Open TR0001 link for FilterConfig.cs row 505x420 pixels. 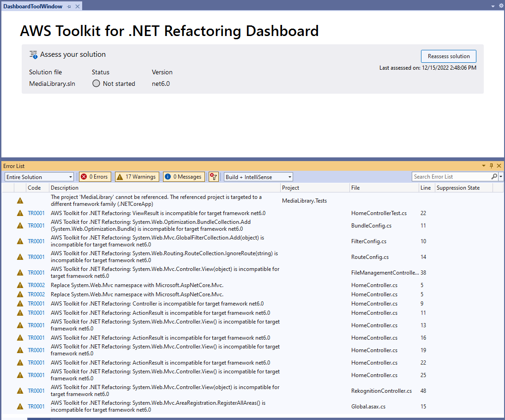36,241
